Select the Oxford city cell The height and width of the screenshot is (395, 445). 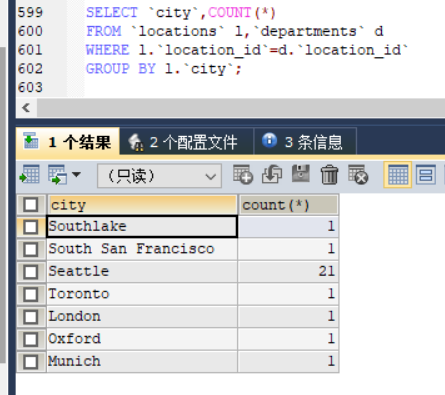(142, 339)
